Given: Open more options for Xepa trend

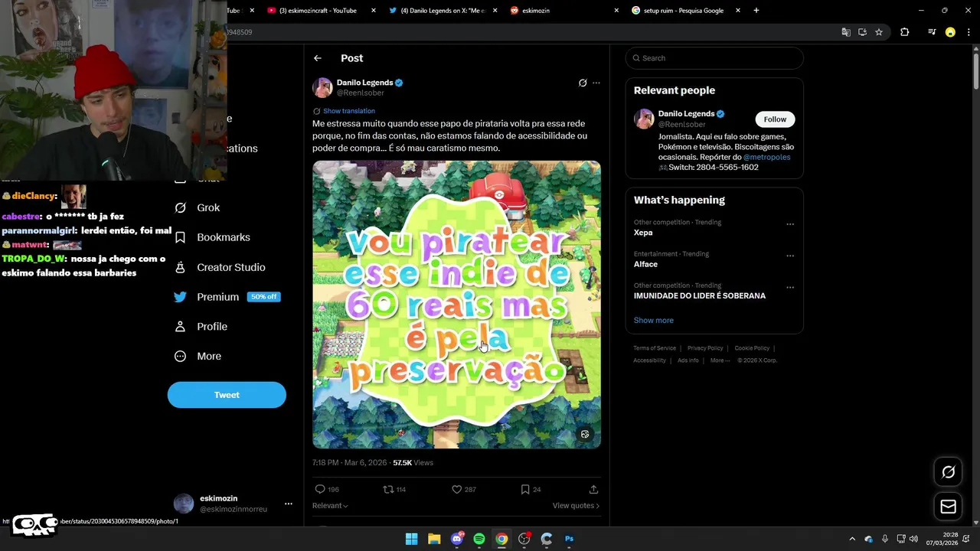Looking at the screenshot, I should [790, 224].
